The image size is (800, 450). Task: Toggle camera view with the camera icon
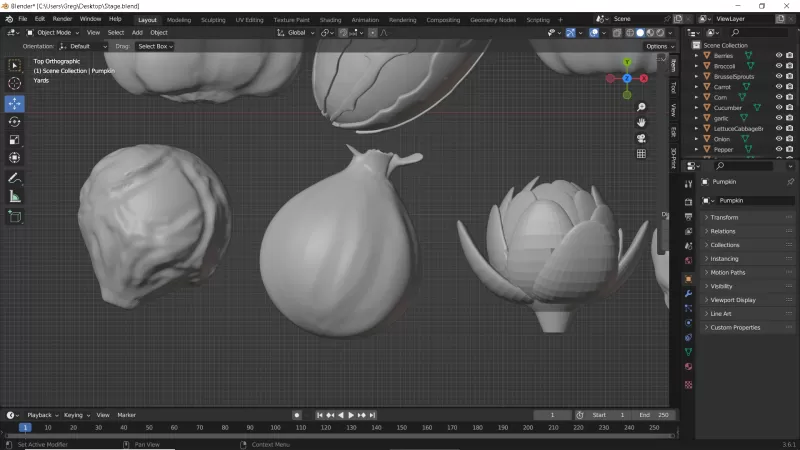click(x=641, y=137)
